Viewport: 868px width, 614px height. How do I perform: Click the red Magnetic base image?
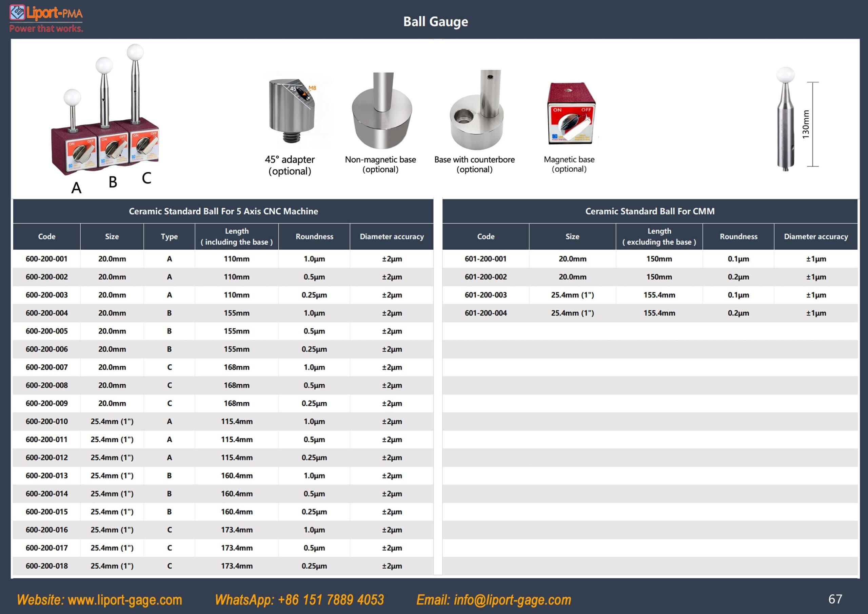coord(572,114)
